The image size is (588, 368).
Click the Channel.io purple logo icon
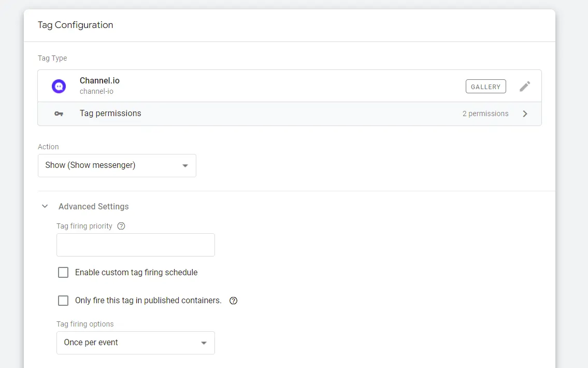coord(59,86)
